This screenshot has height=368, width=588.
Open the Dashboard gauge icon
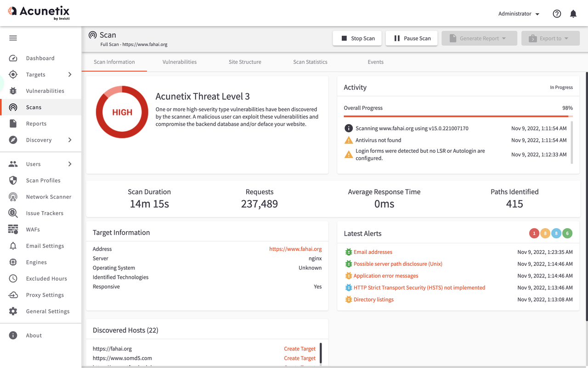click(x=13, y=58)
